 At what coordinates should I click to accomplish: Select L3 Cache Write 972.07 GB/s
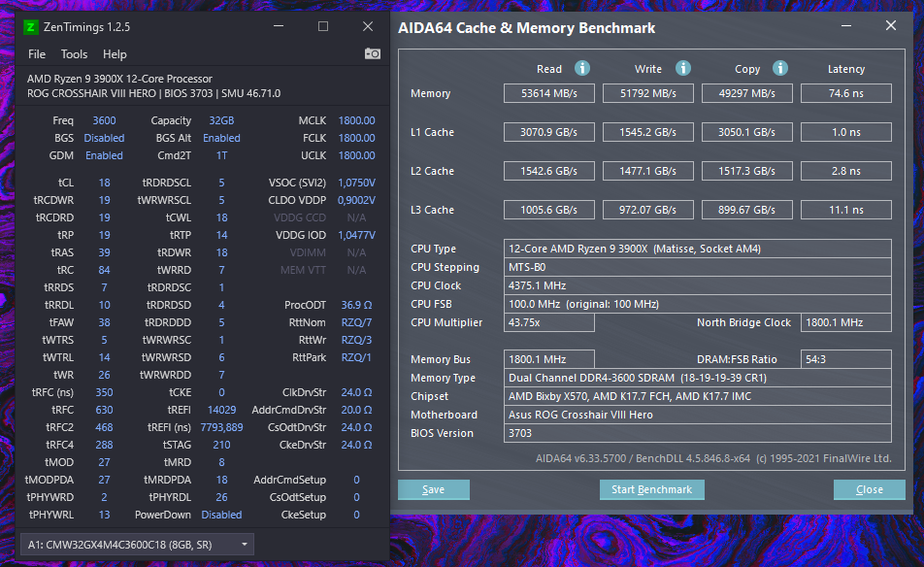[x=648, y=210]
